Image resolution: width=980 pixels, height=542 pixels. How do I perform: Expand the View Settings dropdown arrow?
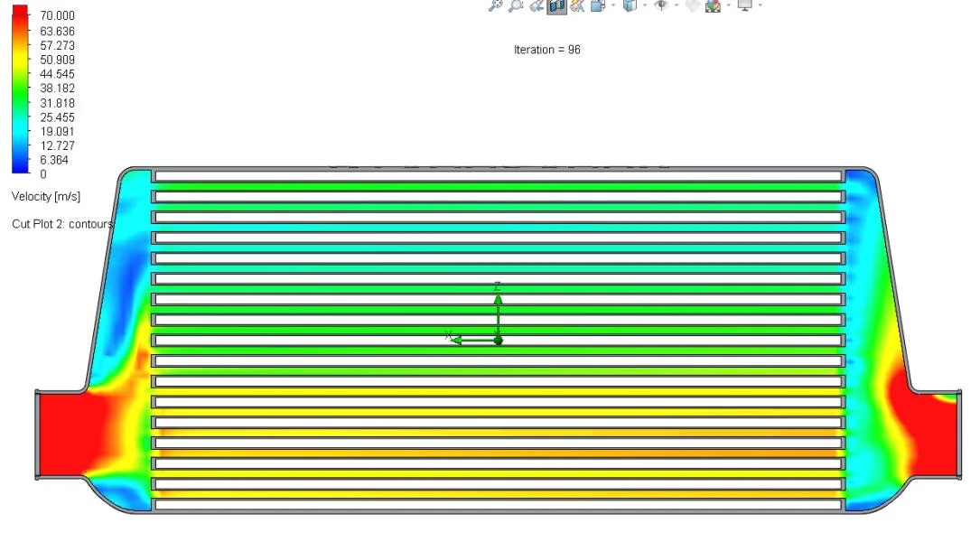pos(760,5)
